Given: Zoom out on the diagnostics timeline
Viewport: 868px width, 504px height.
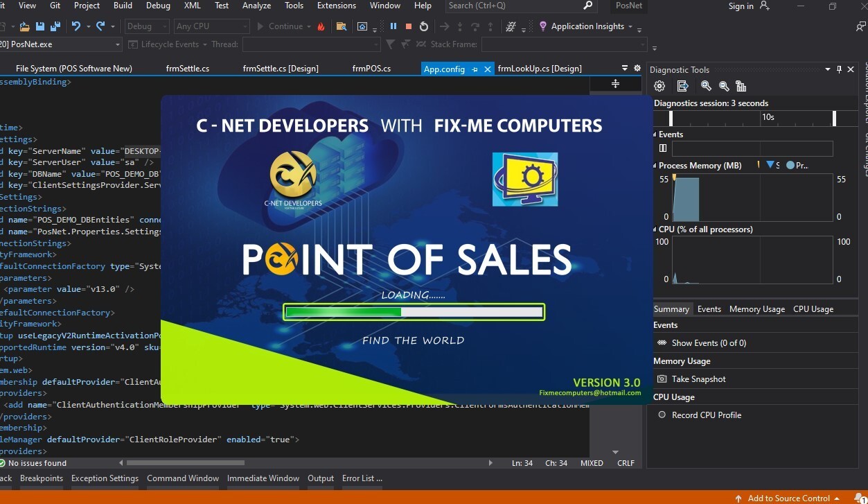Looking at the screenshot, I should pos(724,86).
